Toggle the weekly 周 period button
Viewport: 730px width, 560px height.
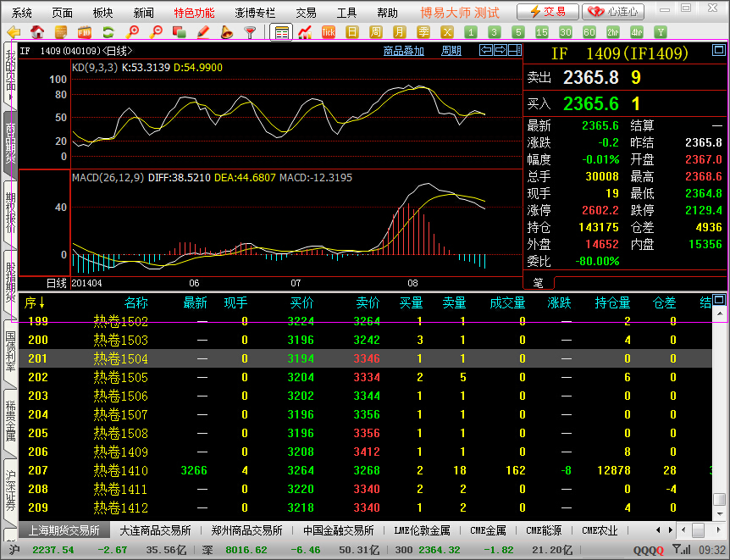(376, 32)
